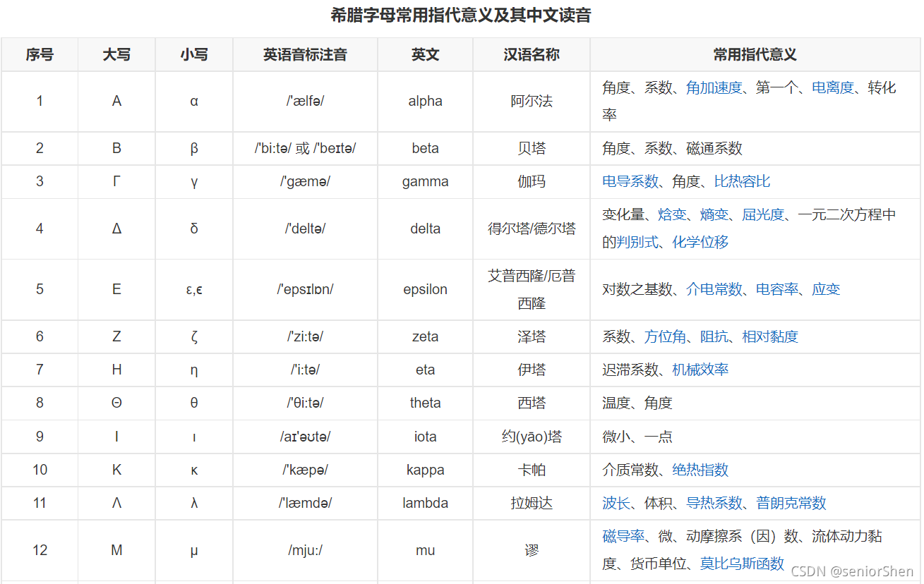Image resolution: width=924 pixels, height=584 pixels.
Task: Click the 常用指代意义 column header
Action: [755, 54]
